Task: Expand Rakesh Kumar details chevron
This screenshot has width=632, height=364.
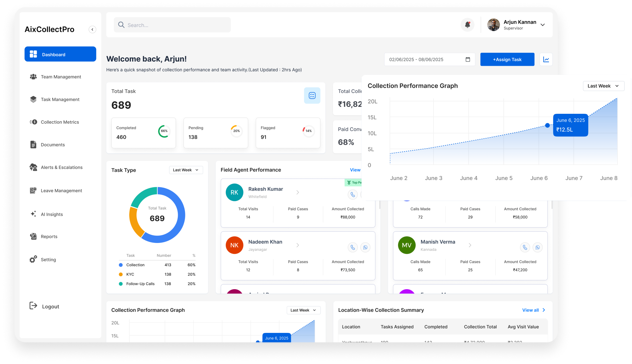Action: (298, 192)
